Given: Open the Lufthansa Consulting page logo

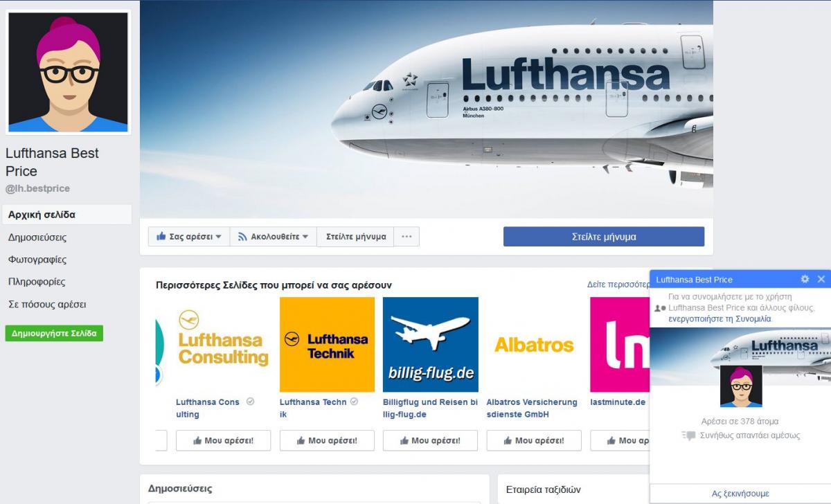Looking at the screenshot, I should [223, 345].
